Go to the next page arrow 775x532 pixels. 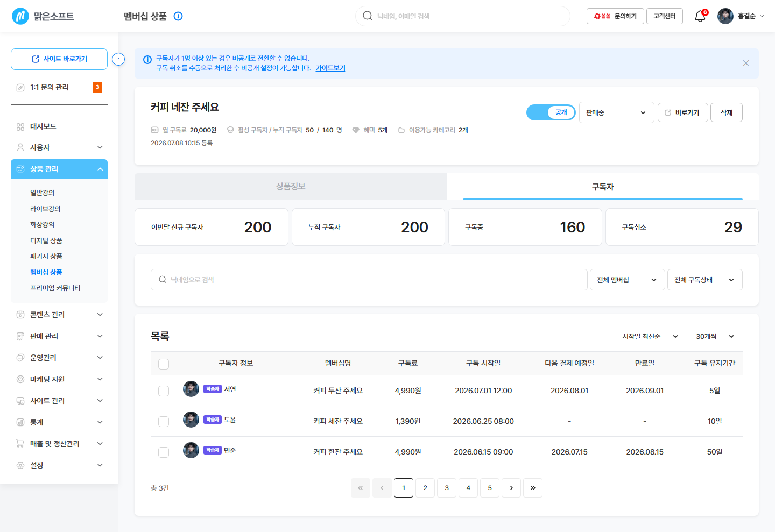pyautogui.click(x=511, y=488)
